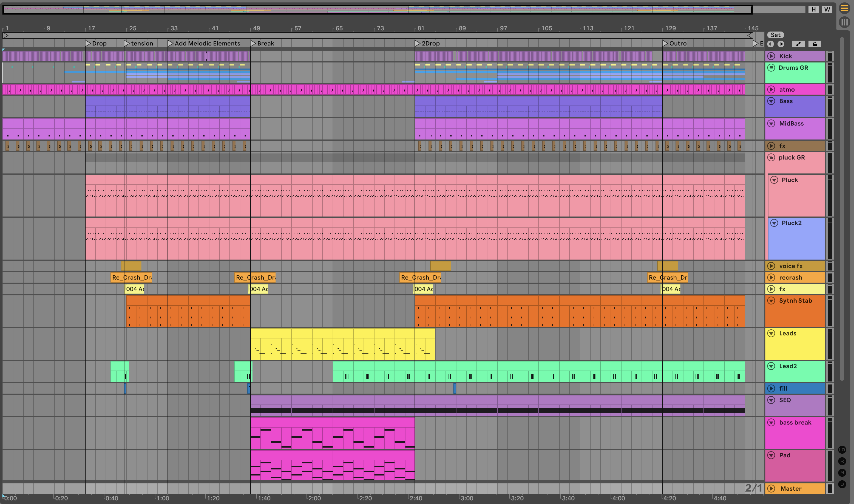Toggle the I-O section visibility
This screenshot has width=854, height=504.
coord(842,450)
